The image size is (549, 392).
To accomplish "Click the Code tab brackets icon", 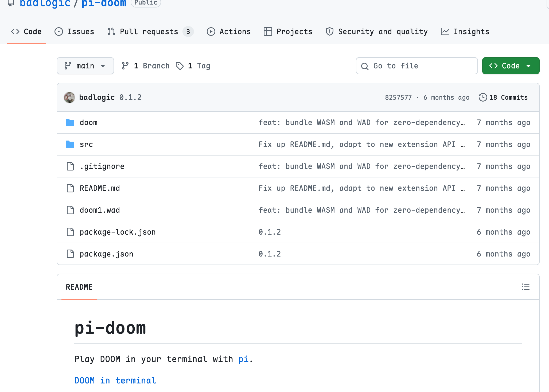I will [15, 32].
